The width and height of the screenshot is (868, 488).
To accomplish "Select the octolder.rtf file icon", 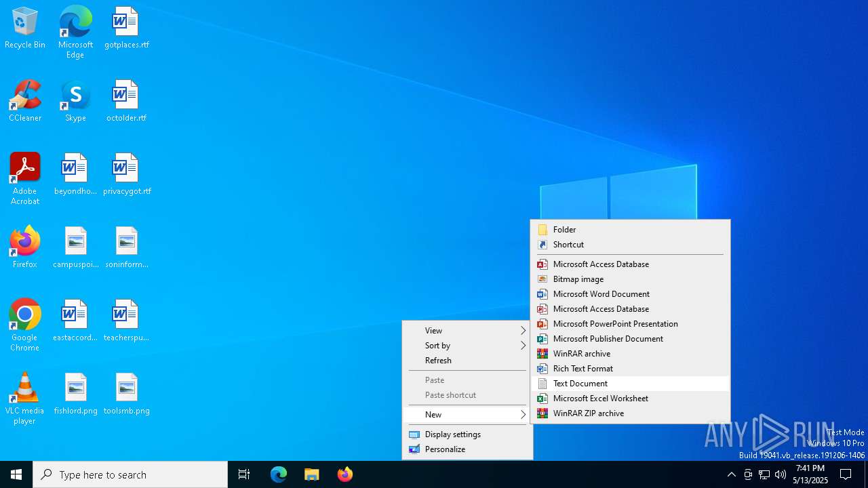I will click(126, 102).
